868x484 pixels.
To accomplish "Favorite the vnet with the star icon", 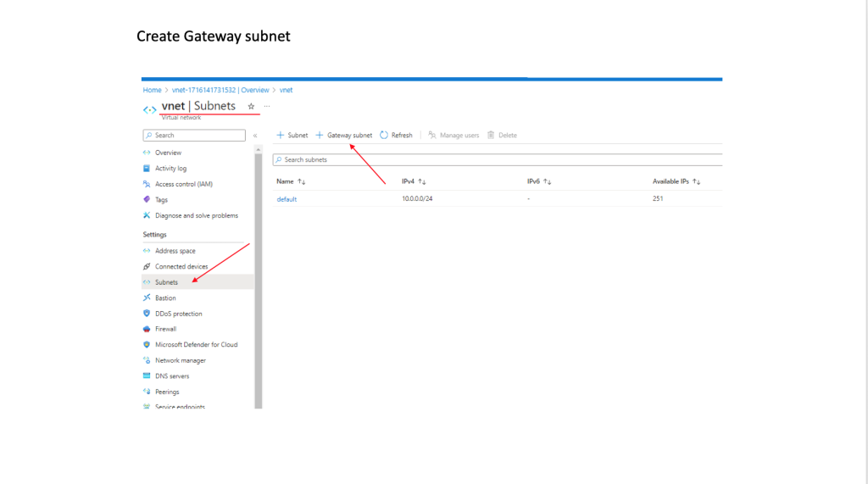I will [251, 107].
